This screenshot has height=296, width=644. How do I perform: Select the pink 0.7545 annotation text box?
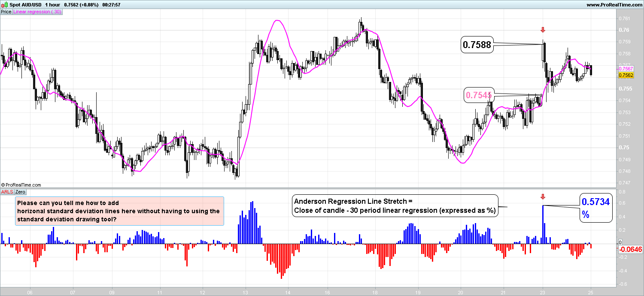(x=479, y=95)
